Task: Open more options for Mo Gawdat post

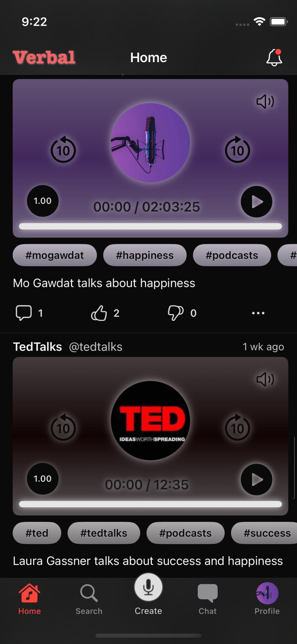Action: (x=258, y=313)
